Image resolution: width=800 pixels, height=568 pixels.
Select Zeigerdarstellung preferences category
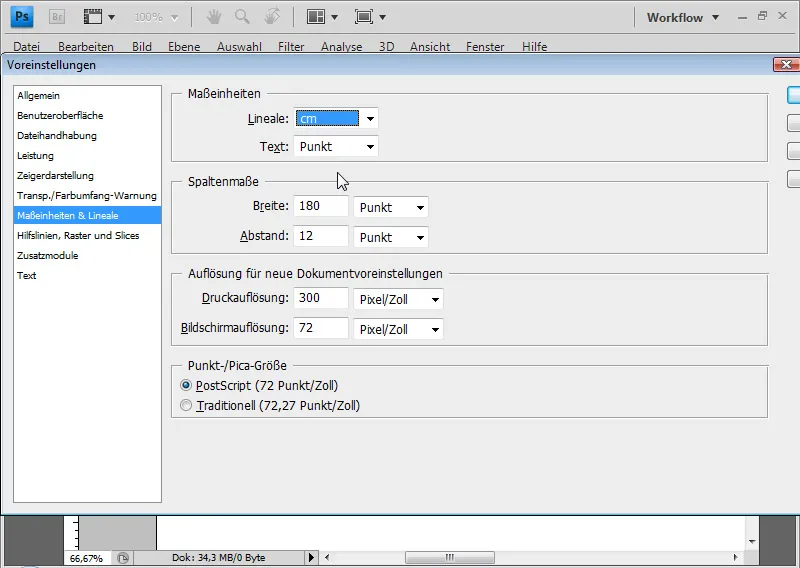pos(87,176)
